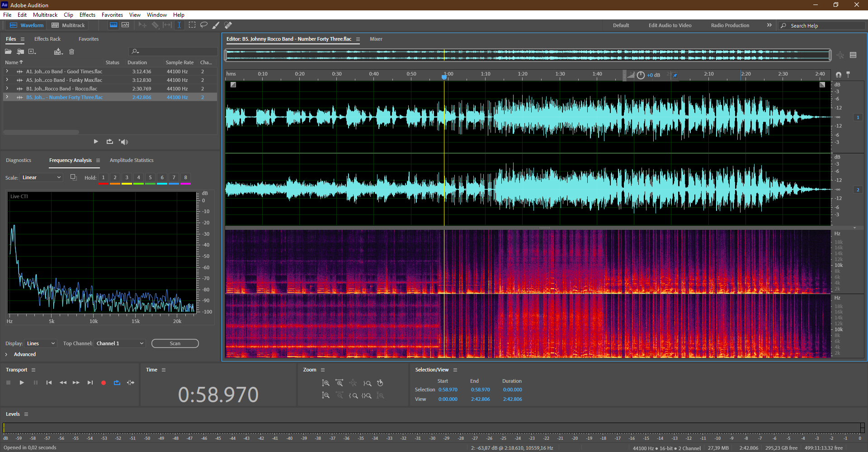Click Hold button 1
The height and width of the screenshot is (452, 868).
[x=103, y=178]
